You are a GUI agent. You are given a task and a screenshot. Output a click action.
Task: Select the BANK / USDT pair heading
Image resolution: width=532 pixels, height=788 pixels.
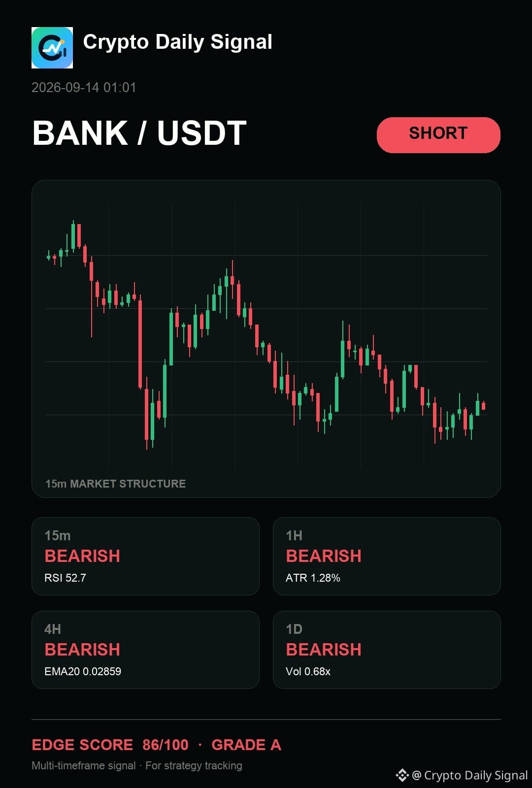pyautogui.click(x=139, y=133)
